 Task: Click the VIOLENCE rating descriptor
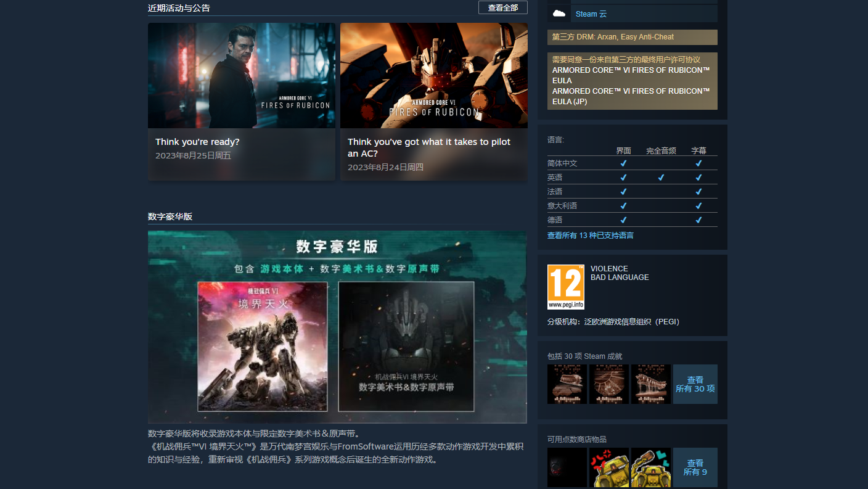pyautogui.click(x=609, y=269)
